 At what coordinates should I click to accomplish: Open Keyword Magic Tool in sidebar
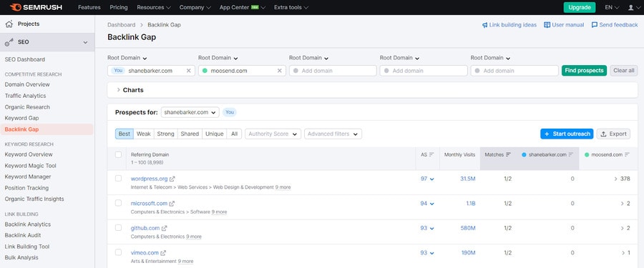point(30,166)
